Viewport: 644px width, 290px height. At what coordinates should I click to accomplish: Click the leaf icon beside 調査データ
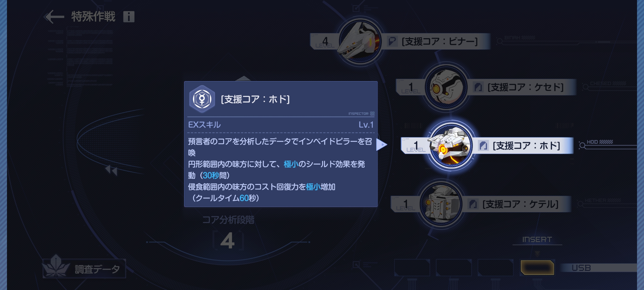[56, 266]
